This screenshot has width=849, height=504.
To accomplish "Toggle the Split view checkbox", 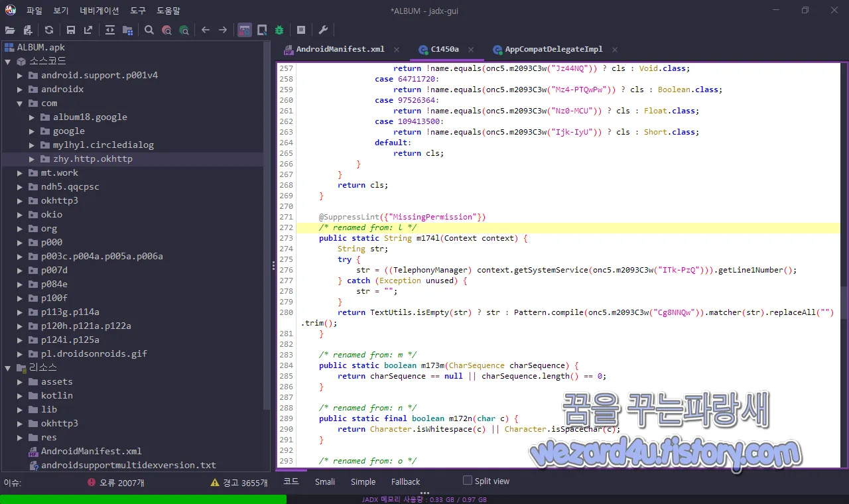I will [468, 481].
